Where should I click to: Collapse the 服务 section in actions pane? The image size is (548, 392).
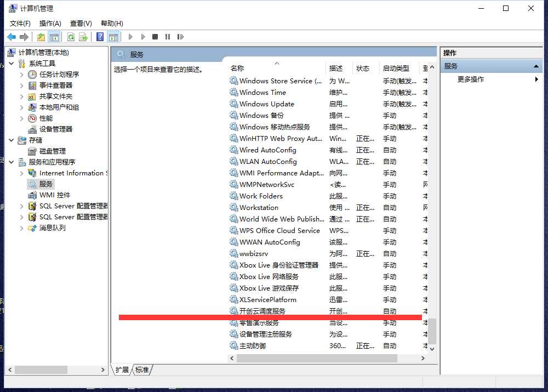536,66
